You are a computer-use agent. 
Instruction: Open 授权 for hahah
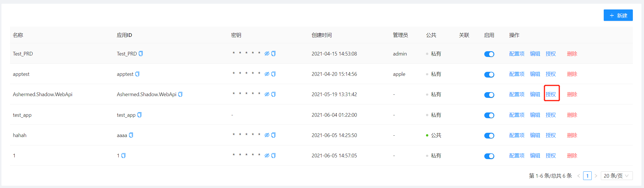pos(551,135)
